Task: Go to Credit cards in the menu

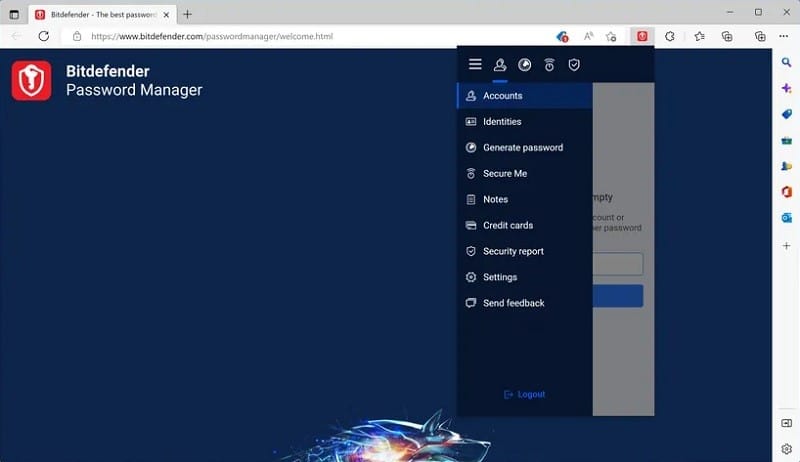Action: [x=525, y=225]
